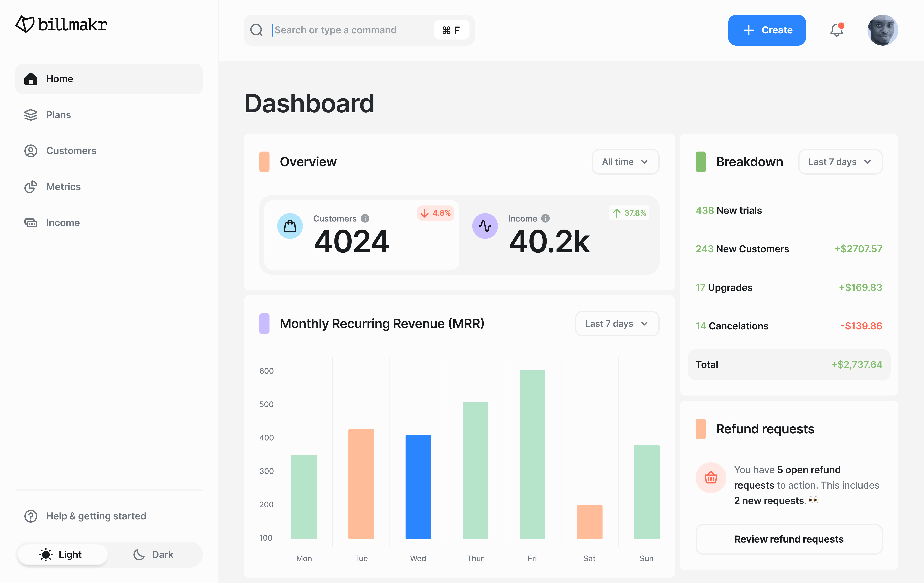924x583 pixels.
Task: Click the orange Overview color marker
Action: pos(264,162)
